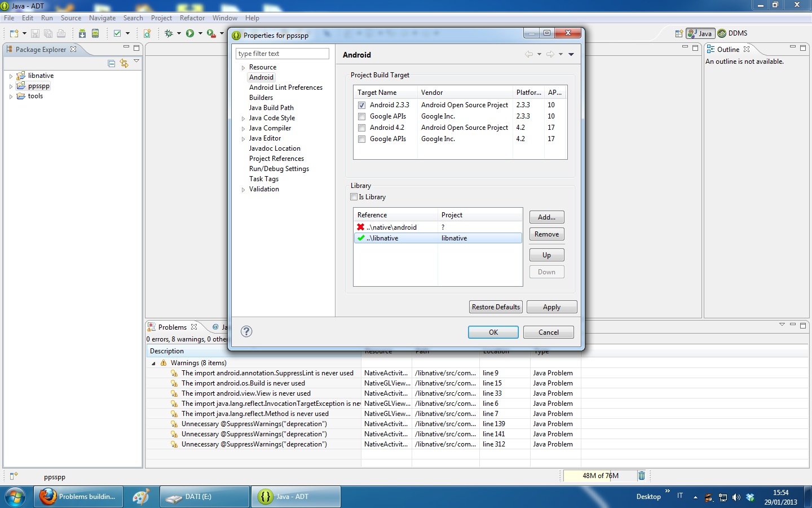812x508 pixels.
Task: Click the Dropbox tray icon
Action: pyautogui.click(x=750, y=497)
